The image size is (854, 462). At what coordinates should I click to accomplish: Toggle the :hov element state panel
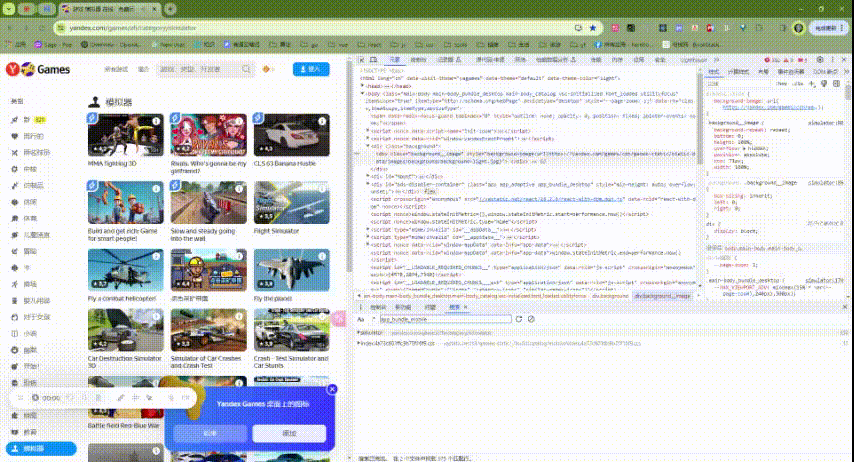click(x=782, y=84)
